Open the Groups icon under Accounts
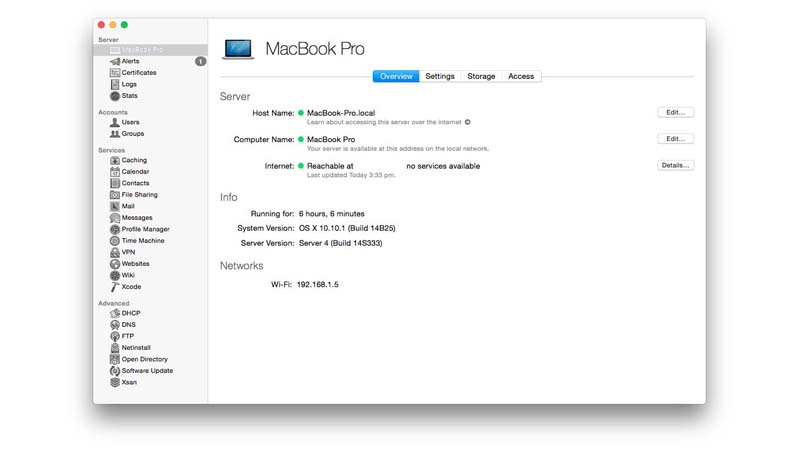The image size is (800, 450). (115, 134)
